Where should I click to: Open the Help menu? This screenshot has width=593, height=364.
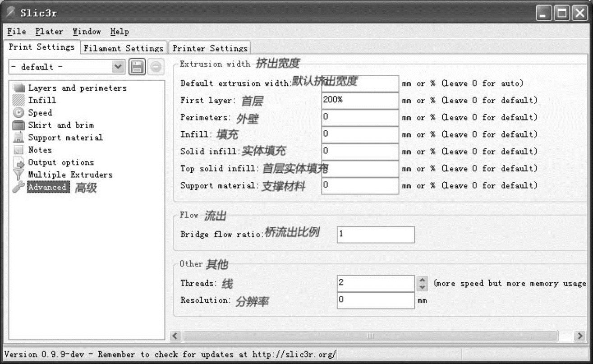[120, 32]
